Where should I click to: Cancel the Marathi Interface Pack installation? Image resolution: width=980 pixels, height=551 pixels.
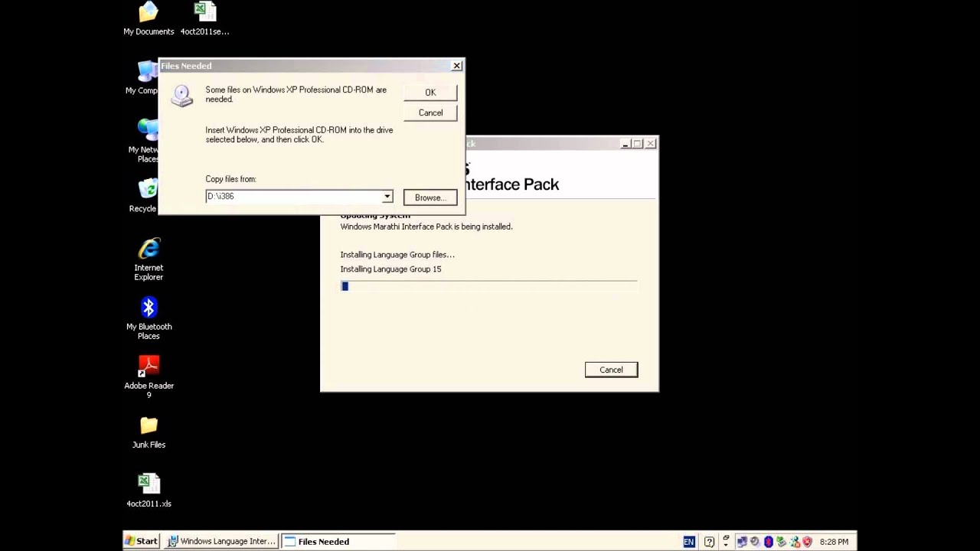[611, 370]
